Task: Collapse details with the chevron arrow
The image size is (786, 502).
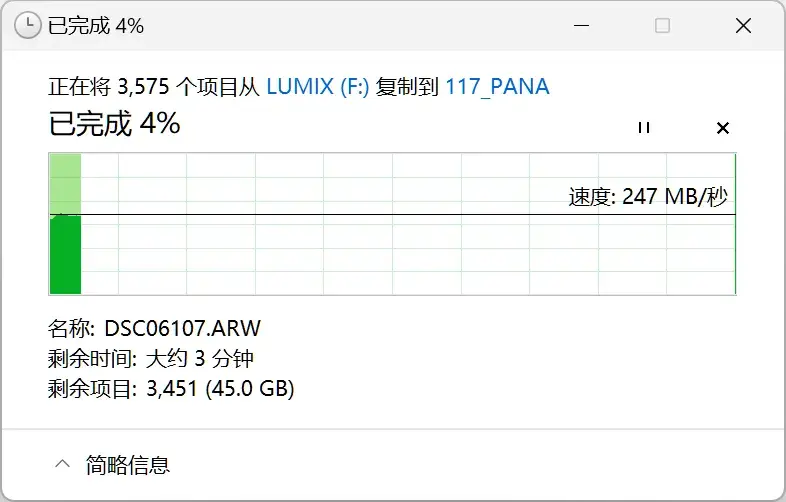Action: 62,463
